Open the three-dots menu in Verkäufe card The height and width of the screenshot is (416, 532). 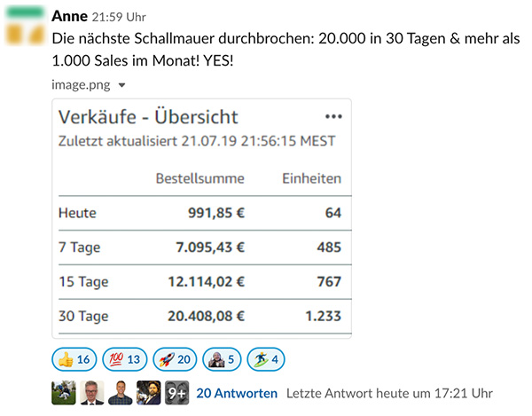[333, 117]
